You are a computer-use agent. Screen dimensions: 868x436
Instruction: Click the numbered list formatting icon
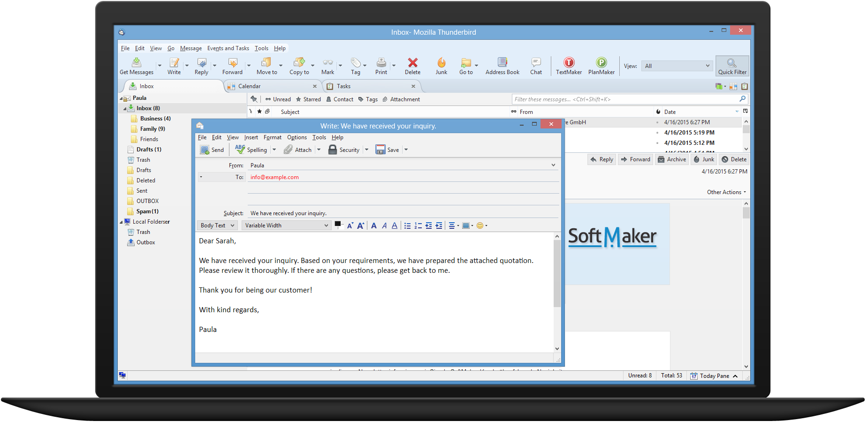[x=418, y=226]
